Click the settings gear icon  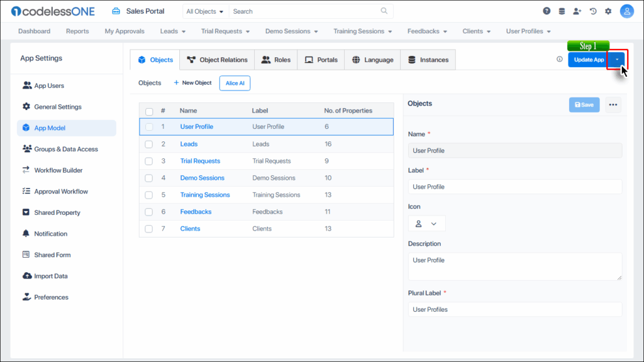[x=608, y=11]
